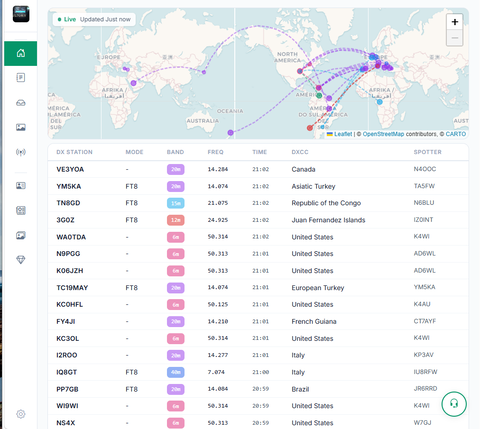Sort by the MODE column header

(134, 152)
